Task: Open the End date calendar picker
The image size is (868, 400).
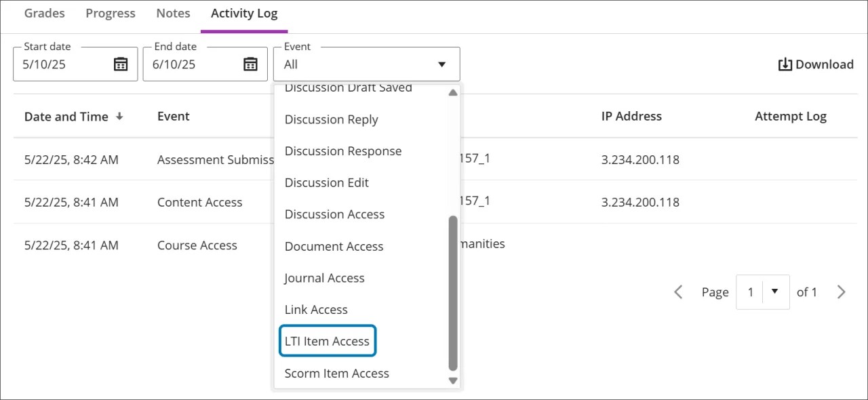Action: [251, 63]
